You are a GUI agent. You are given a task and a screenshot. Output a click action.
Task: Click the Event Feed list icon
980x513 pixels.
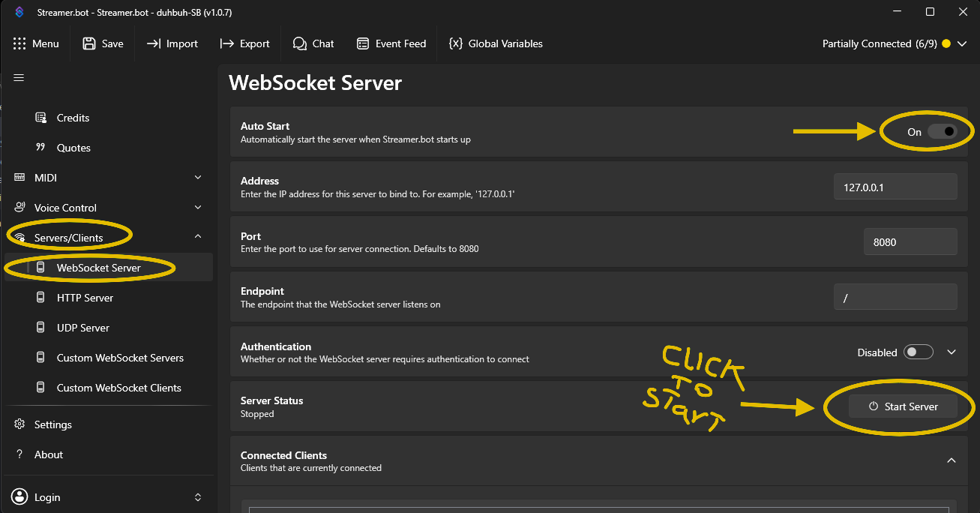point(363,43)
